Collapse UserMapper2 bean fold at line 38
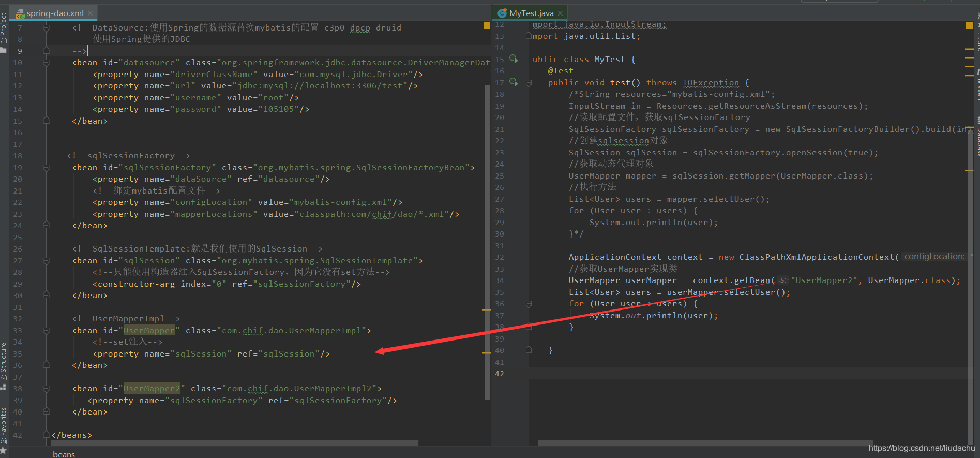 pyautogui.click(x=47, y=389)
